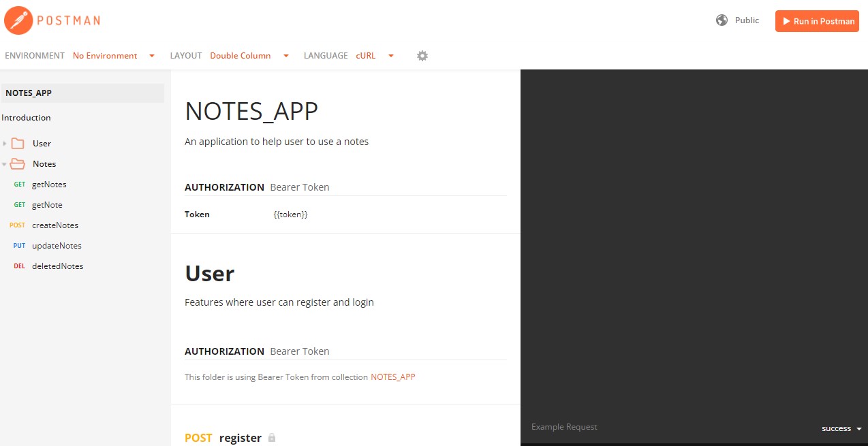Viewport: 868px width, 446px height.
Task: Click the {{token}} value
Action: pos(291,214)
